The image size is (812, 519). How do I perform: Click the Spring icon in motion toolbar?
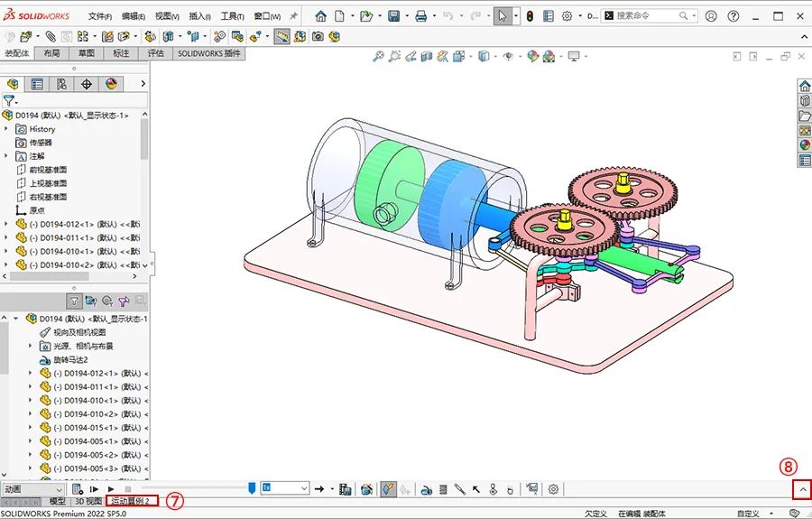[x=443, y=489]
